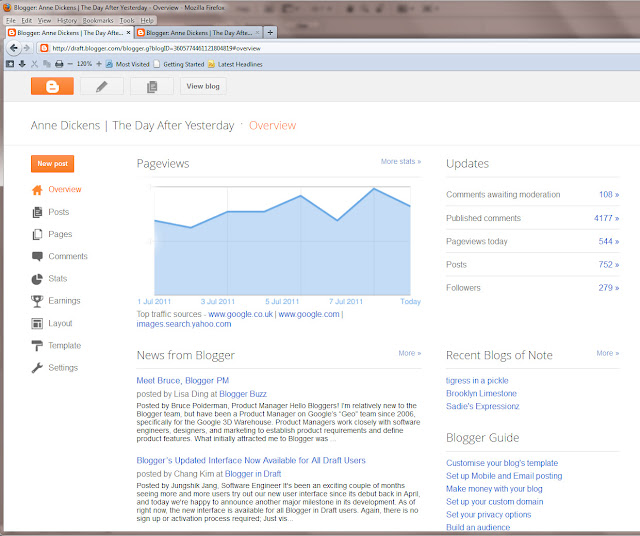The width and height of the screenshot is (640, 536).
Task: Open Earnings from the sidebar
Action: pos(64,300)
